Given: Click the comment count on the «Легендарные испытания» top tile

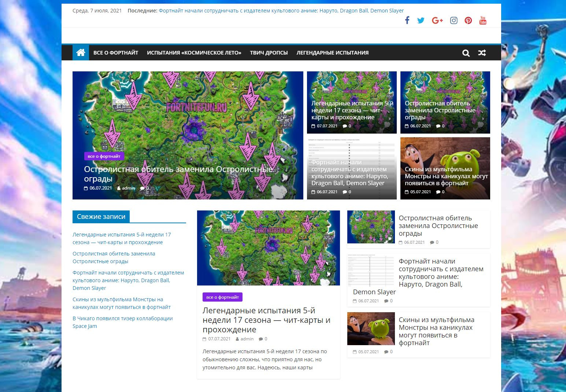Looking at the screenshot, I should coord(347,126).
